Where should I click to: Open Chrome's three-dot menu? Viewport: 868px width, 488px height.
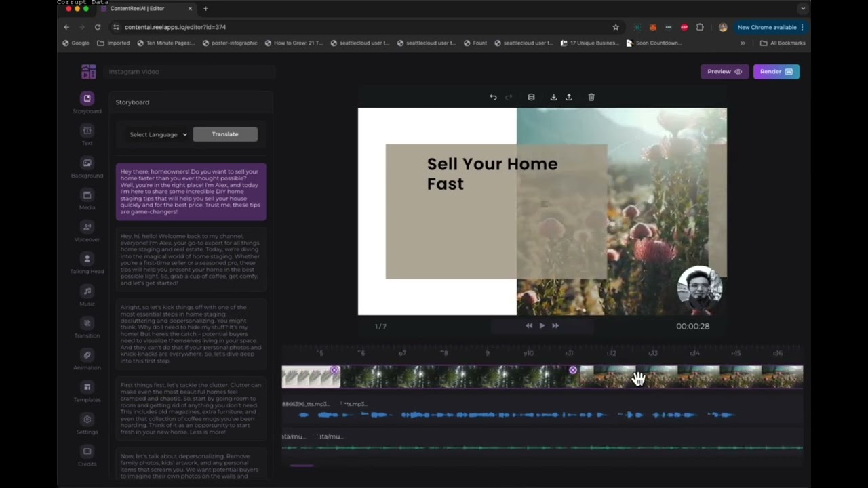click(802, 27)
